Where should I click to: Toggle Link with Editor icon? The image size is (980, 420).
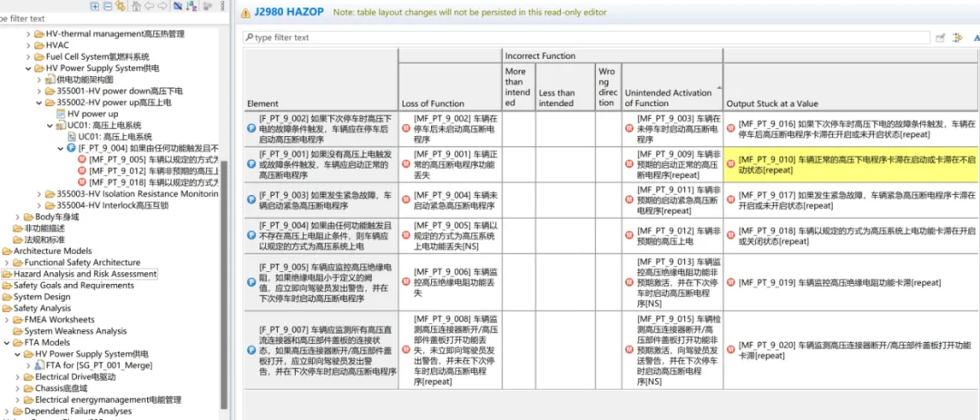(120, 5)
